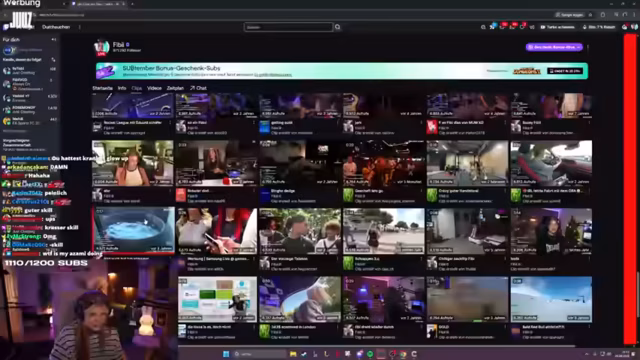Open the three-dot menu beside Durchsuchen

(80, 27)
